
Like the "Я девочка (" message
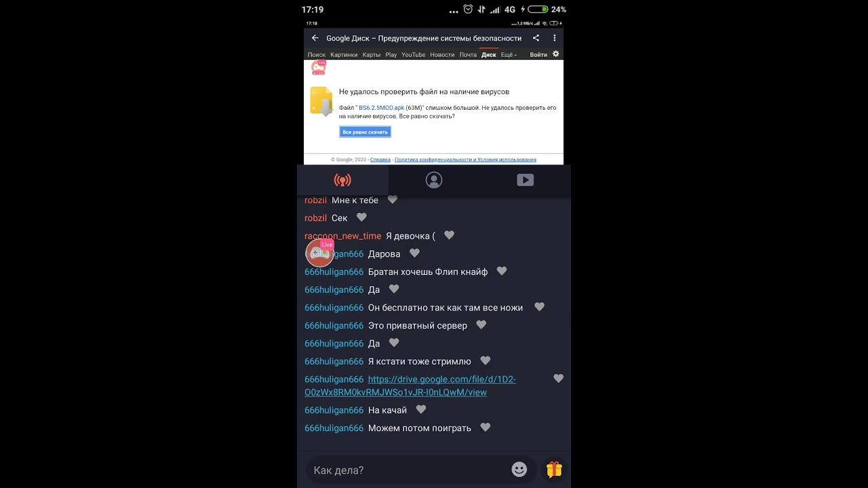(x=449, y=235)
